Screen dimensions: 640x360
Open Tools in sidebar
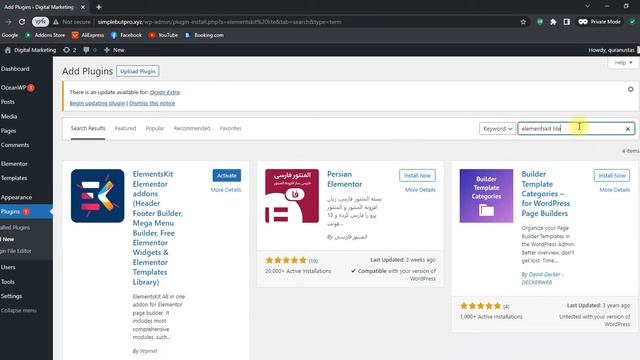[x=8, y=282]
